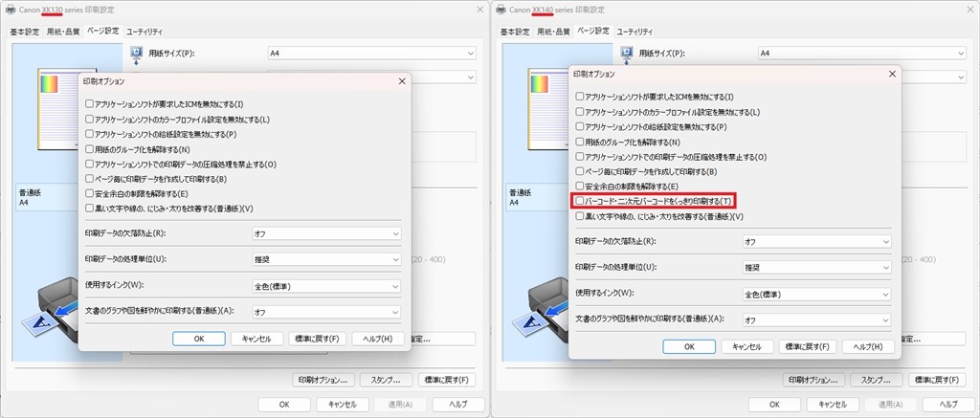Open 使用するインク(W) dropdown in XK140
980x418 pixels.
tap(816, 294)
